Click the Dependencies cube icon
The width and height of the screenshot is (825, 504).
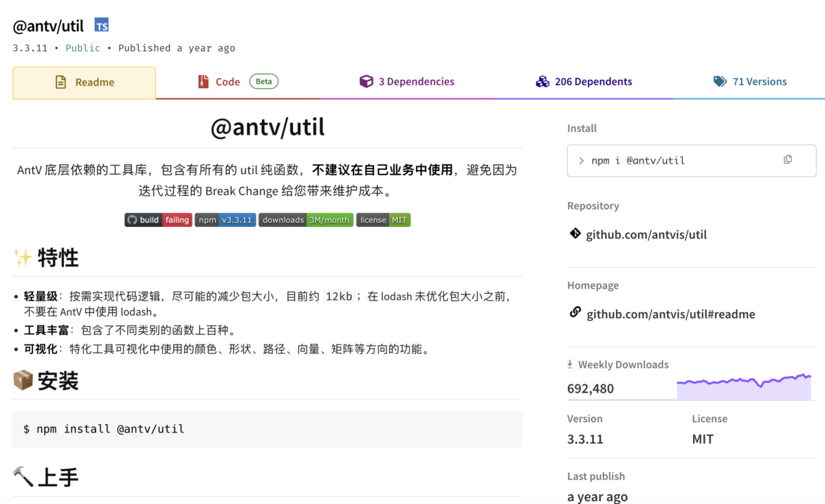[366, 81]
